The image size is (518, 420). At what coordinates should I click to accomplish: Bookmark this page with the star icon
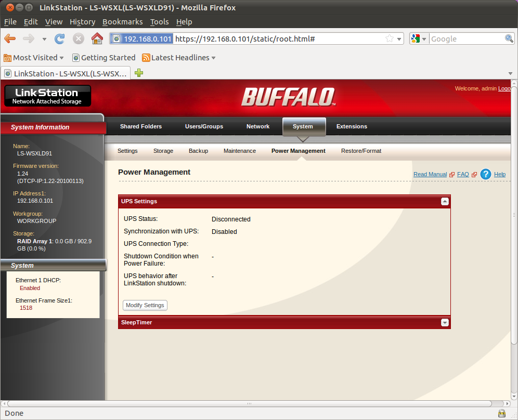point(390,38)
